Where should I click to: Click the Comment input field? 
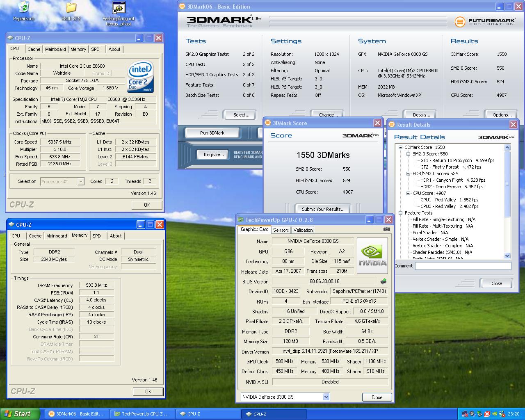[x=463, y=266]
